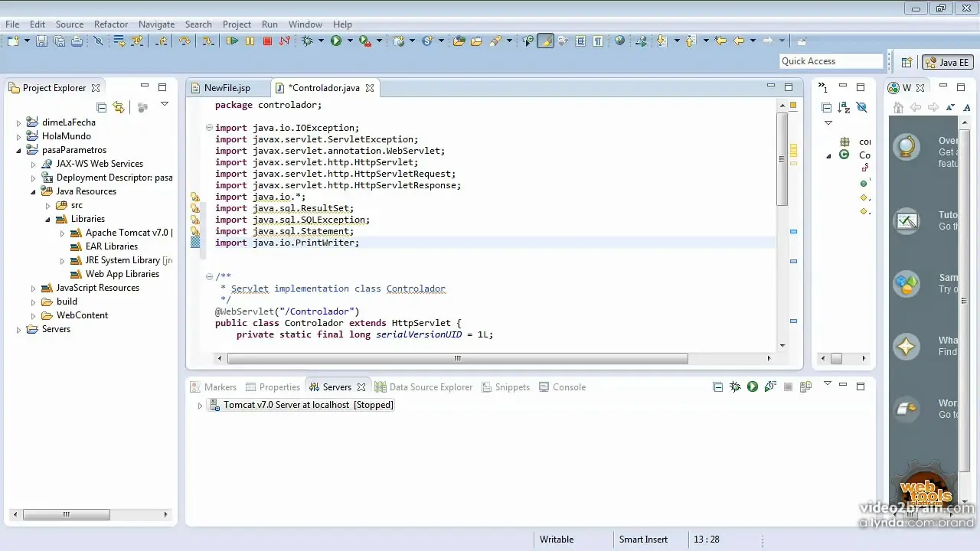
Task: Open the Console tab in bottom panel
Action: coord(568,387)
